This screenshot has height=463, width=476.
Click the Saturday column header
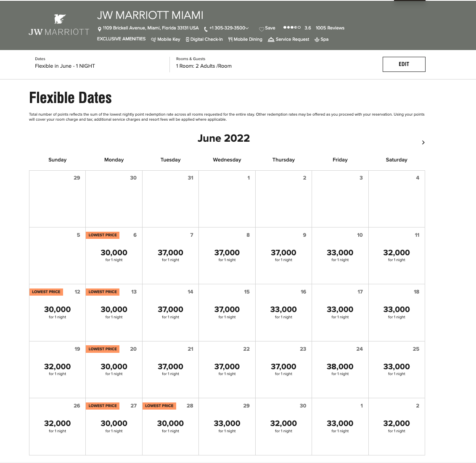pyautogui.click(x=397, y=160)
